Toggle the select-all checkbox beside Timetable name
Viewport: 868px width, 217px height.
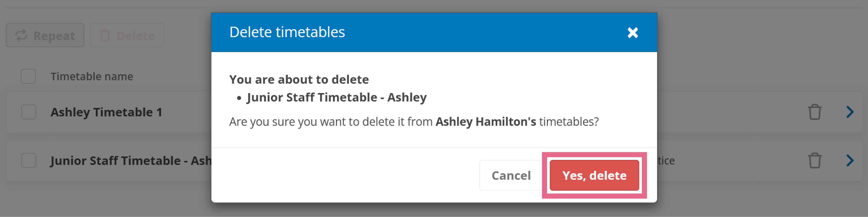click(28, 76)
